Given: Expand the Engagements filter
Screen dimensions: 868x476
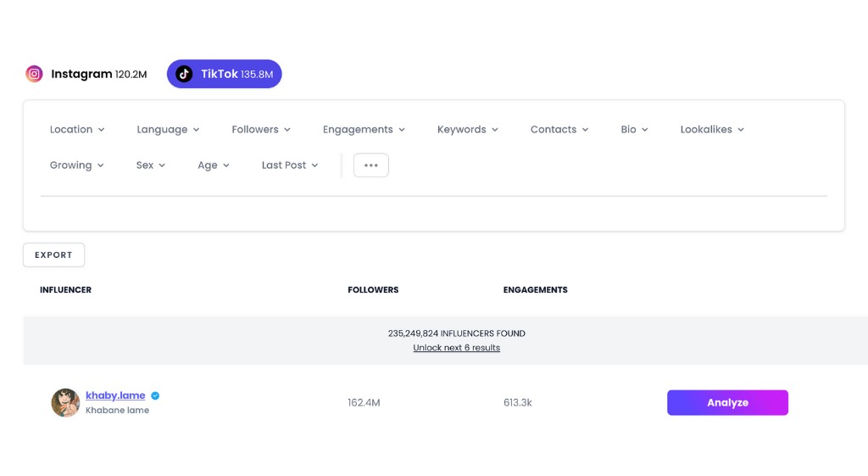Looking at the screenshot, I should [x=364, y=129].
